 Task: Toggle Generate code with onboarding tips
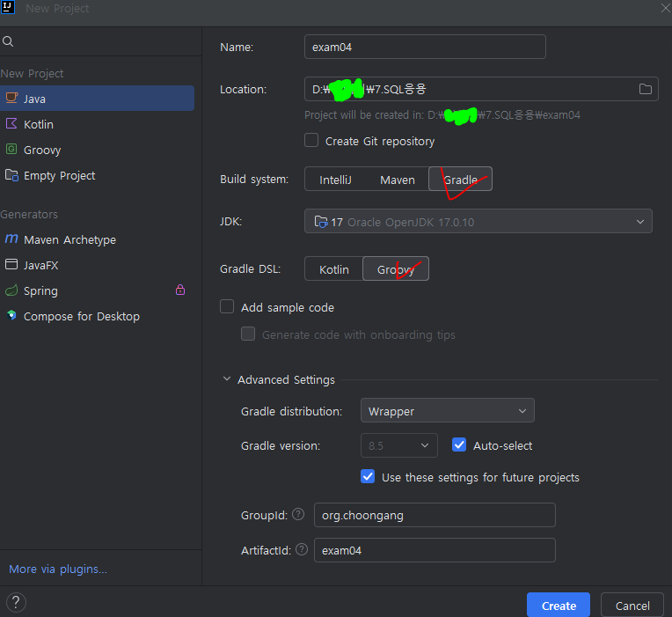248,334
